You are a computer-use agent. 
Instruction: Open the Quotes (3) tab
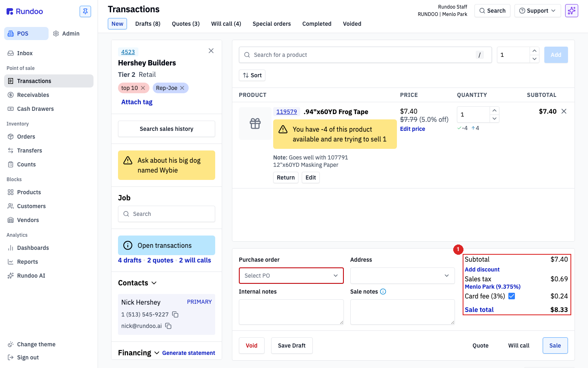coord(186,24)
